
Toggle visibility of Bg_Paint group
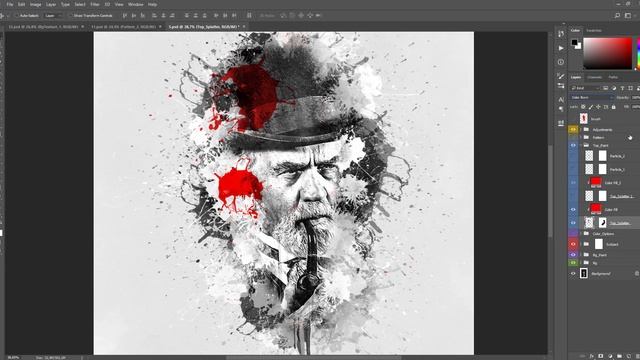coord(573,255)
